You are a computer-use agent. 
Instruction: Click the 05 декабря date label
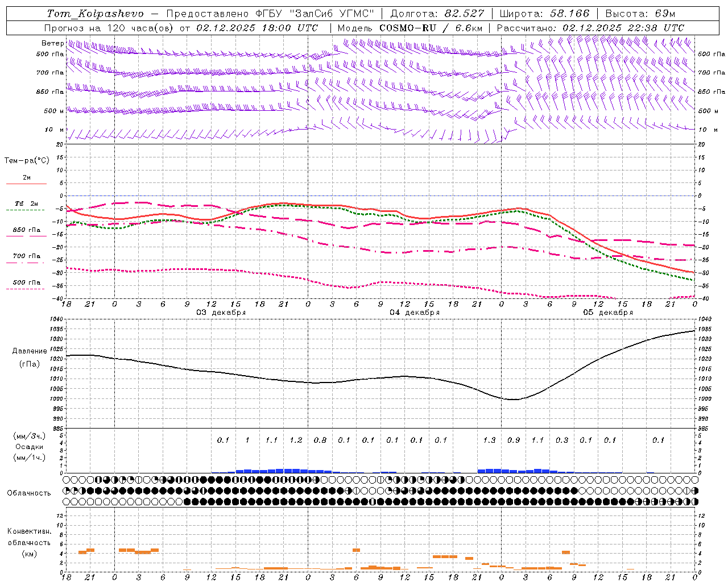coord(608,313)
